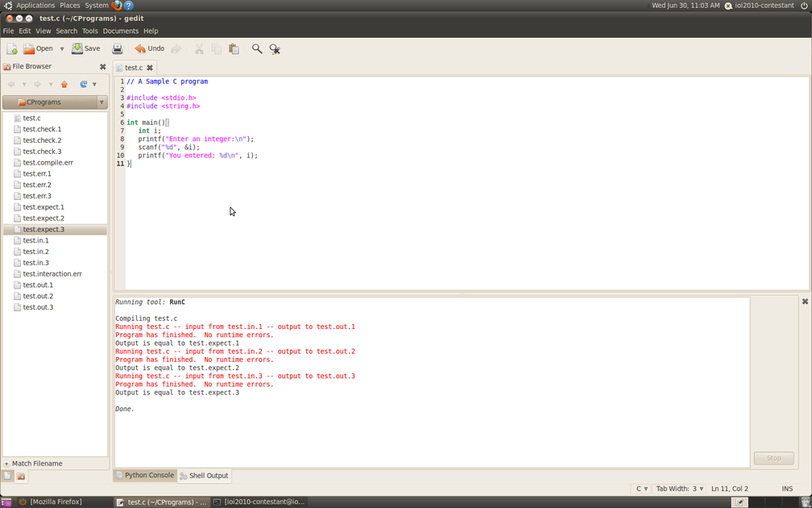Open the Trash icon in the bottom panel

[805, 502]
